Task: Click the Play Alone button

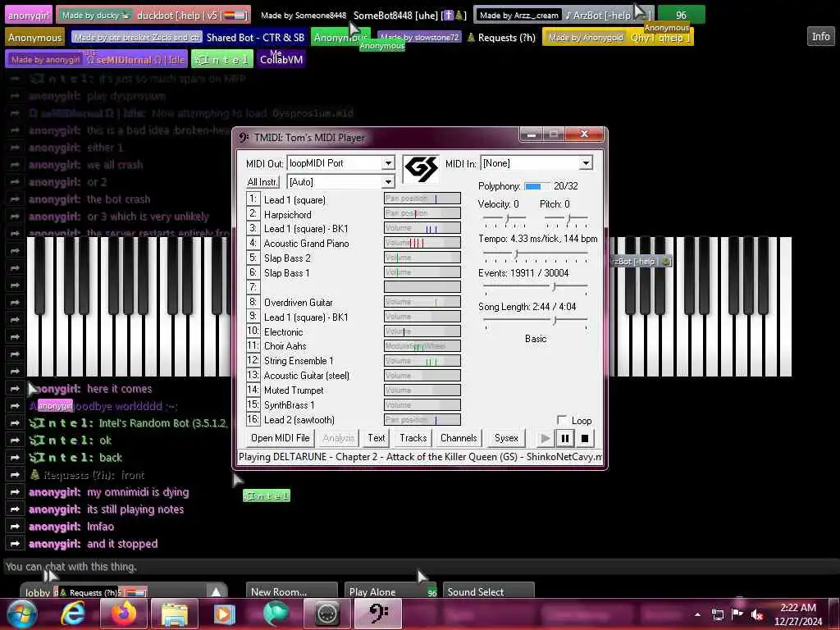Action: click(390, 591)
